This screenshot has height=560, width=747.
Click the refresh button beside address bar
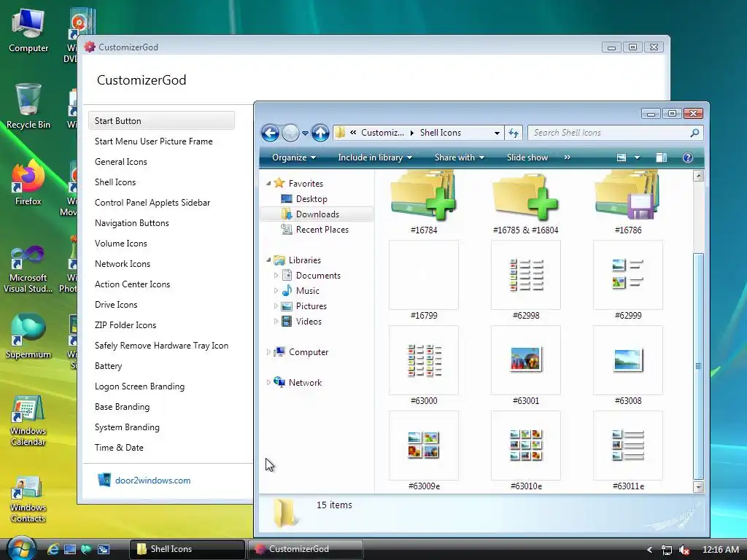514,133
